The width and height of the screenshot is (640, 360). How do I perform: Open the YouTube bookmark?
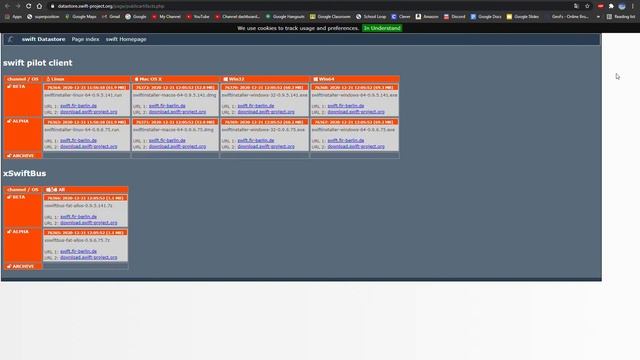(198, 17)
